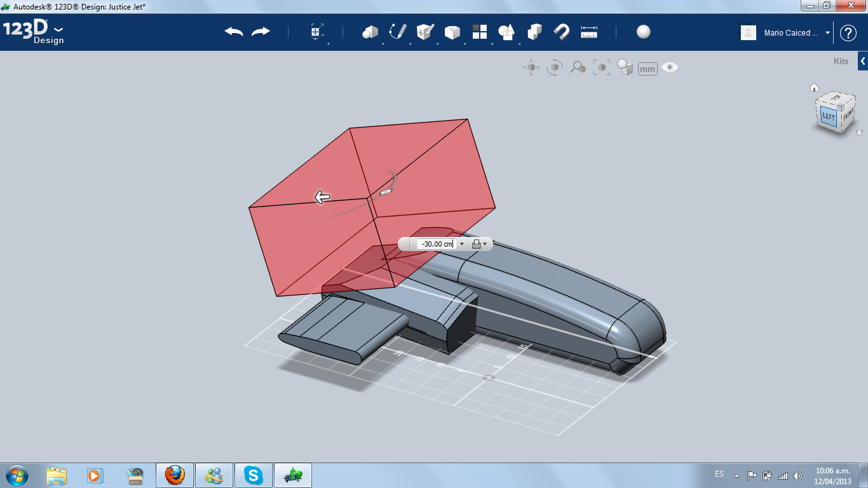
Task: Change units with the mm button
Action: (x=648, y=69)
